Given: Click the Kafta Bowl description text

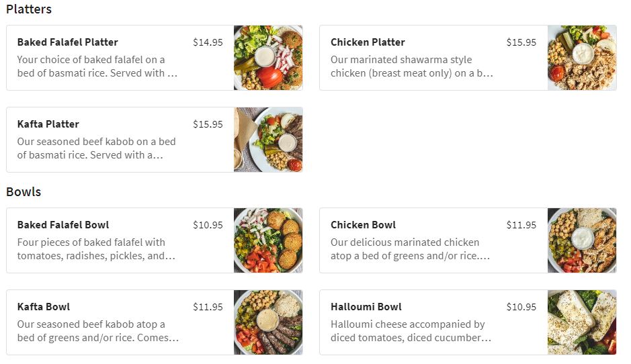Looking at the screenshot, I should coord(97,331).
